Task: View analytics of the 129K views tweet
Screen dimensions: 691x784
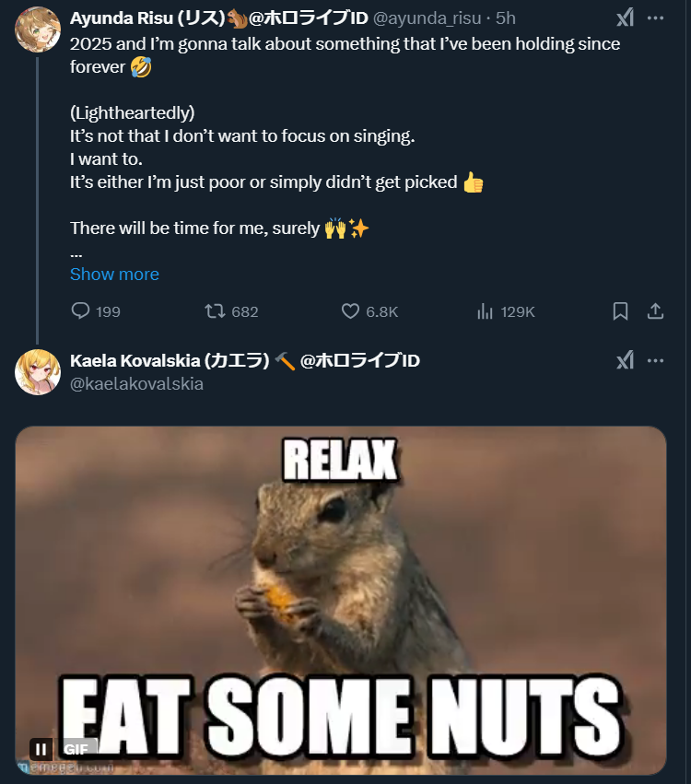Action: (486, 311)
